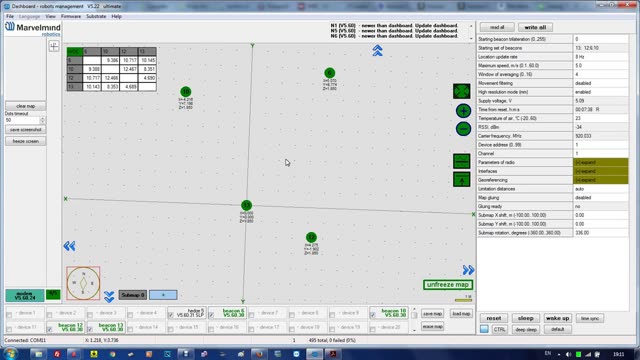640x360 pixels.
Task: Zoom out with the minus icon
Action: (x=463, y=129)
